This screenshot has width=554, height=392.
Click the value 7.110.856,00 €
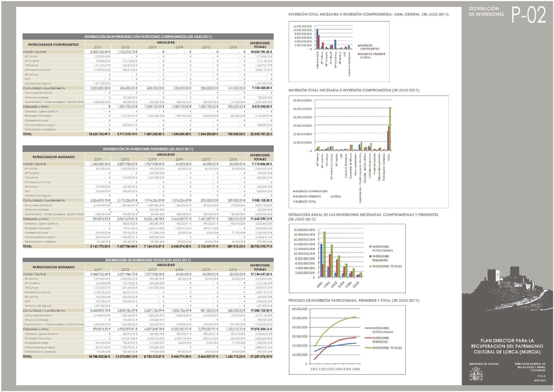(x=262, y=164)
